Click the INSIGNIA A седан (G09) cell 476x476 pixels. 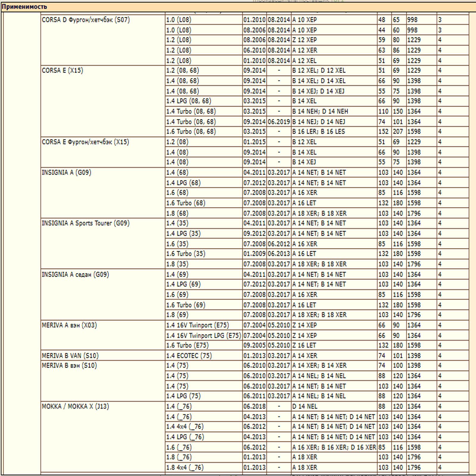tap(75, 275)
